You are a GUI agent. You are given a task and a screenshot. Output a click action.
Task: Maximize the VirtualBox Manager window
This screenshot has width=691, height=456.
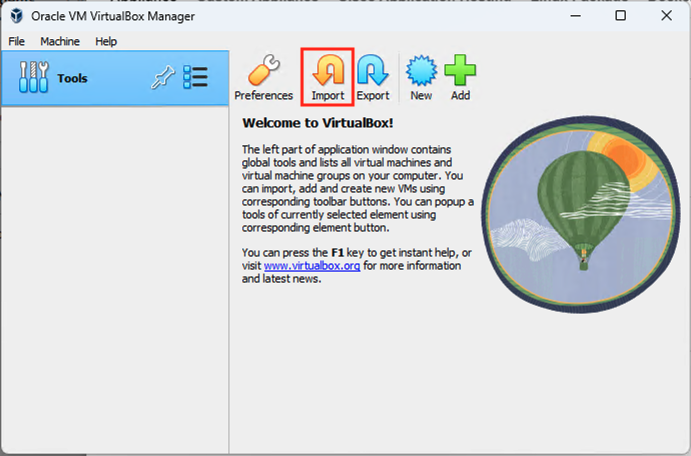click(x=620, y=16)
